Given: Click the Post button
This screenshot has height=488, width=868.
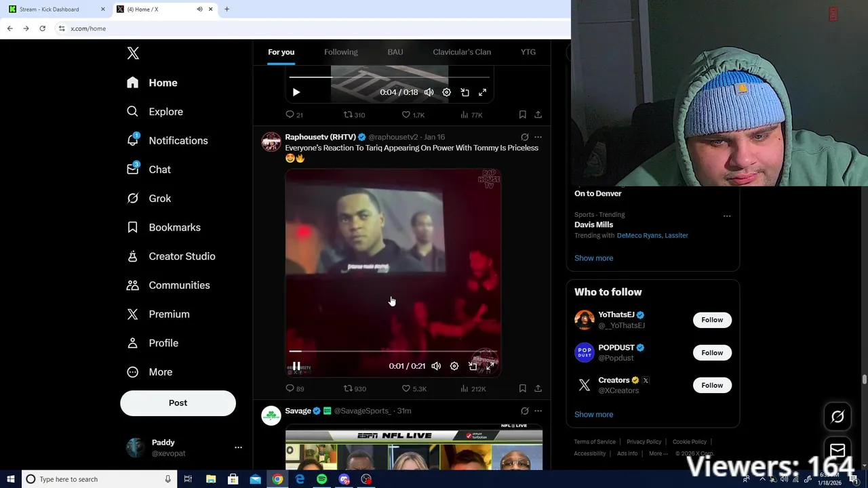Looking at the screenshot, I should tap(178, 403).
